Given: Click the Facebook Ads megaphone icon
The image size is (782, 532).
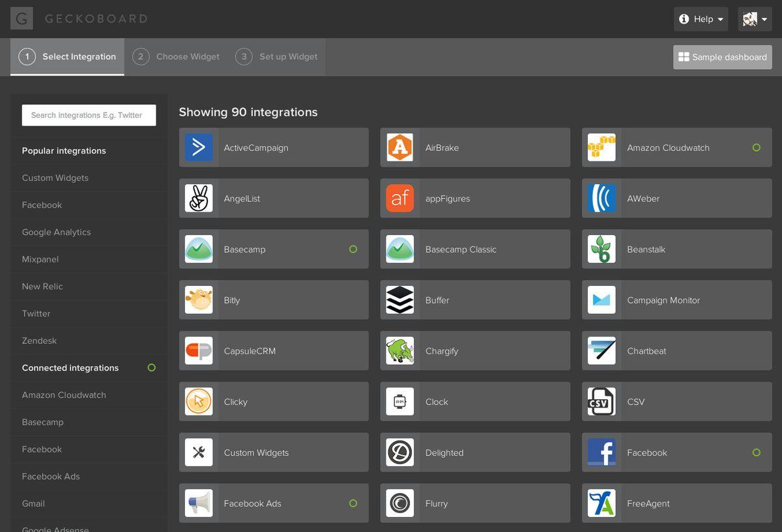Looking at the screenshot, I should point(199,503).
